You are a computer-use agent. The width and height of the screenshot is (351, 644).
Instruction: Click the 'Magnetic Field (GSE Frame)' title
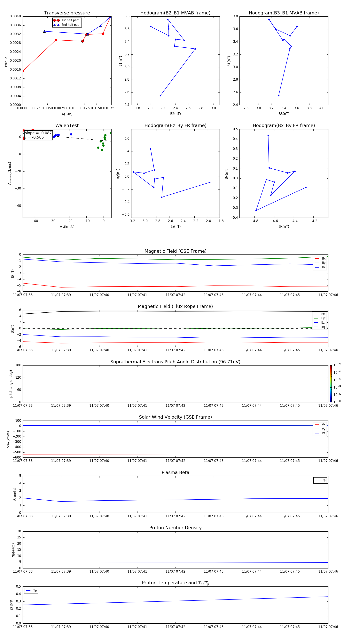coord(175,251)
